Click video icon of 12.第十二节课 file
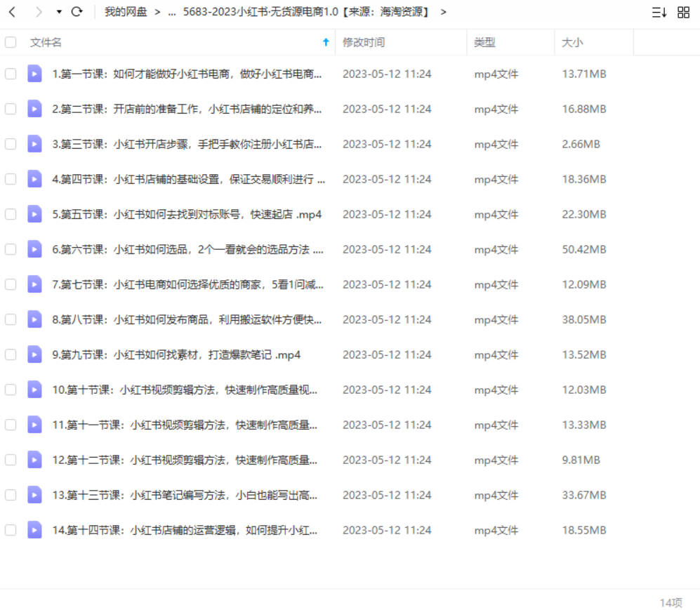The image size is (700, 610). (34, 460)
